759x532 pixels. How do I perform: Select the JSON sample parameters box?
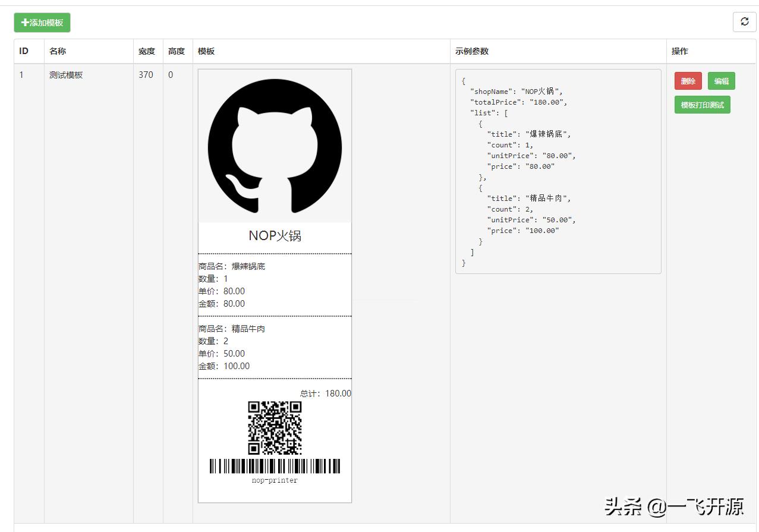558,171
